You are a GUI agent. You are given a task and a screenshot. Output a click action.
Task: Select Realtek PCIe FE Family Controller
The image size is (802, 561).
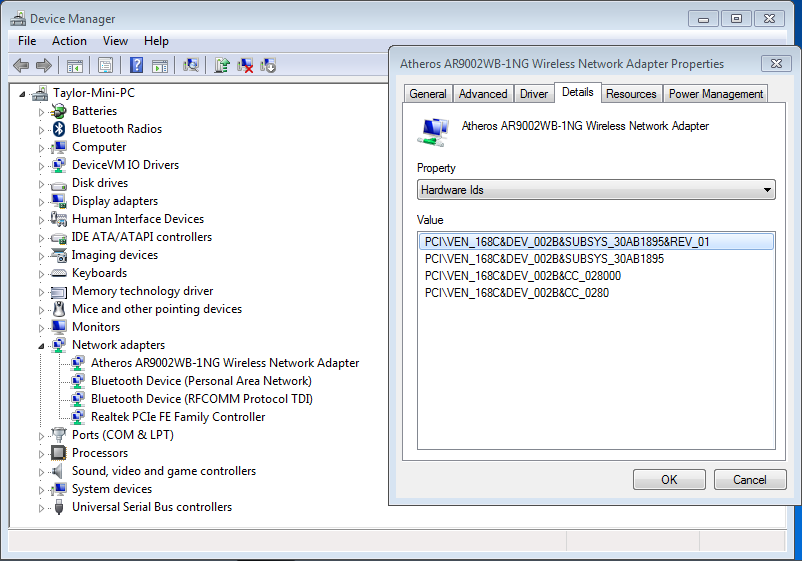(178, 417)
